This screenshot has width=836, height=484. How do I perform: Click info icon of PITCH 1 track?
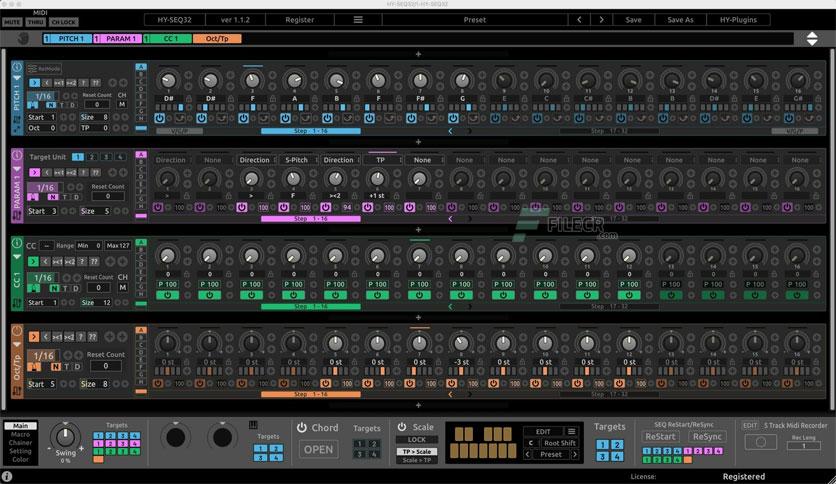click(x=17, y=67)
